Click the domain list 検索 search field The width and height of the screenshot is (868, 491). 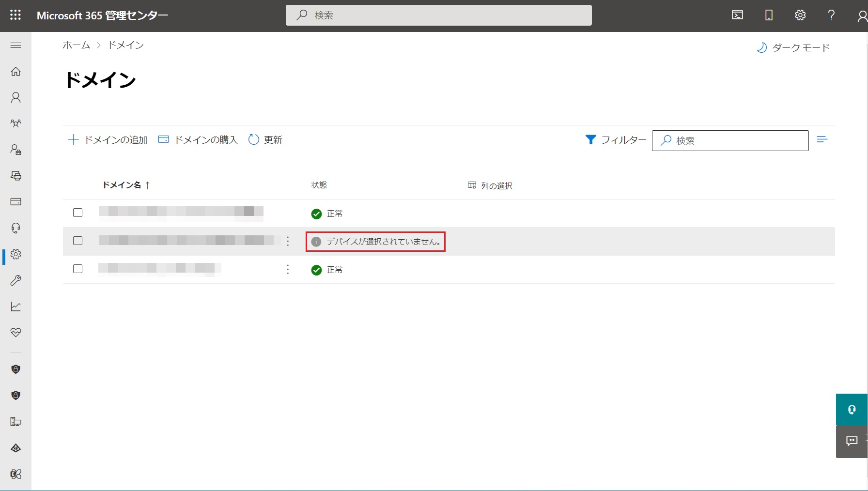736,140
